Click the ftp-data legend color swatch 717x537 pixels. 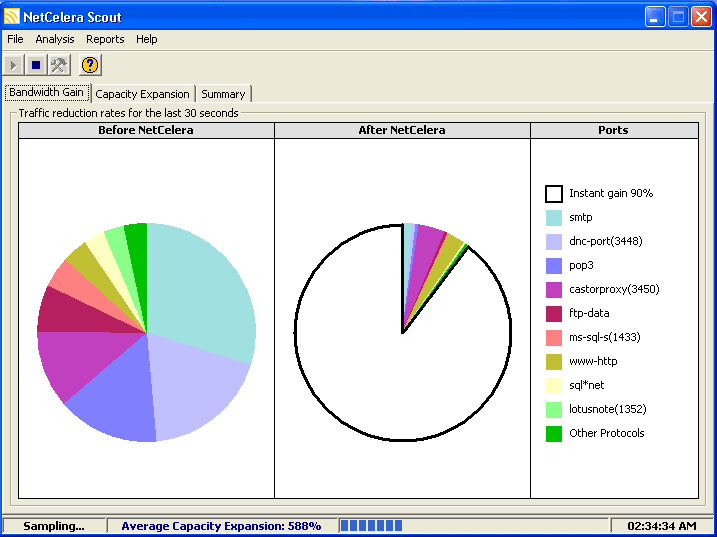pos(554,314)
